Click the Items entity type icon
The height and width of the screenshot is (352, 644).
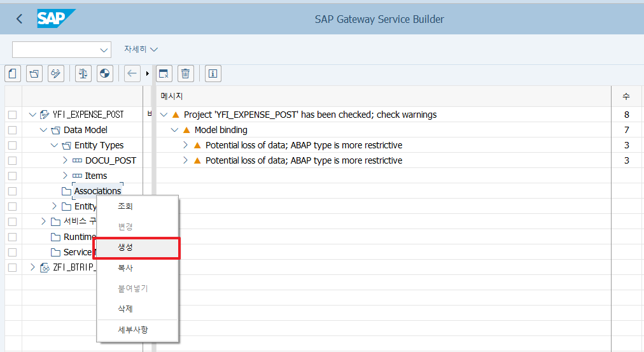(77, 176)
